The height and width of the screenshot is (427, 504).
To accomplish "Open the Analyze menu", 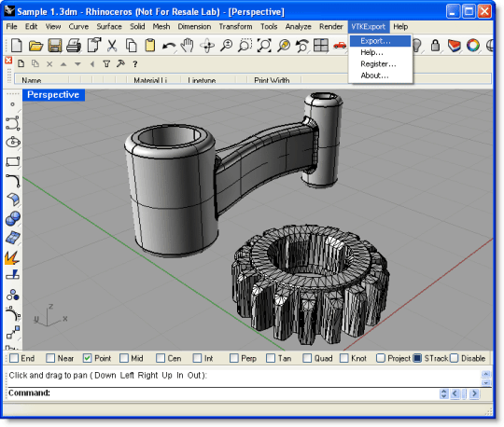I will coord(299,27).
